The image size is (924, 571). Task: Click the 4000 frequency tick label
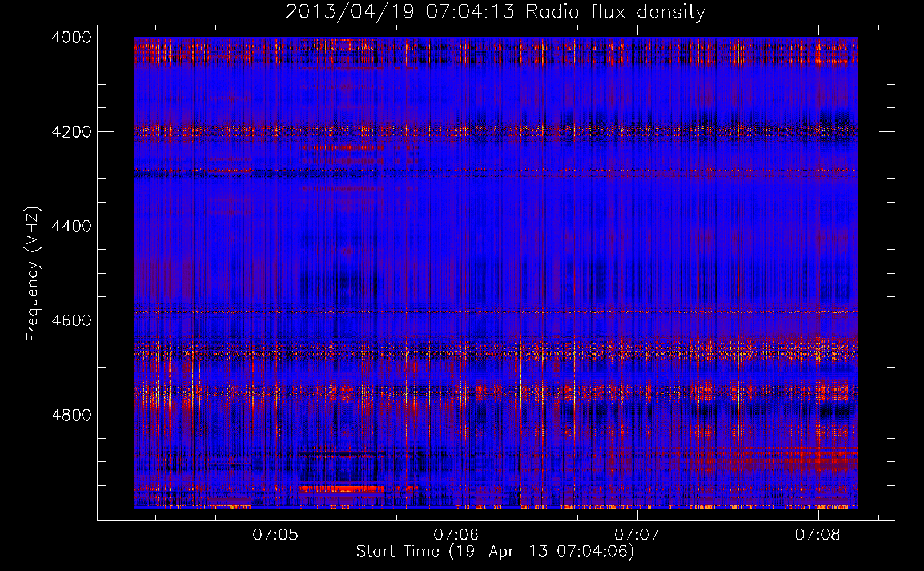[71, 37]
